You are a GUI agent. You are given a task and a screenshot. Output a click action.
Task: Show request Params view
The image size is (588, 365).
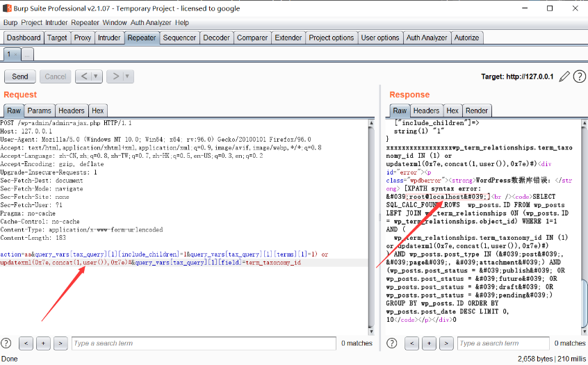click(40, 111)
